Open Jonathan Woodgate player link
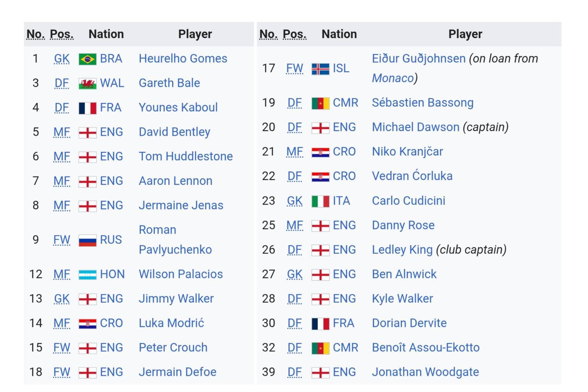 (x=426, y=372)
